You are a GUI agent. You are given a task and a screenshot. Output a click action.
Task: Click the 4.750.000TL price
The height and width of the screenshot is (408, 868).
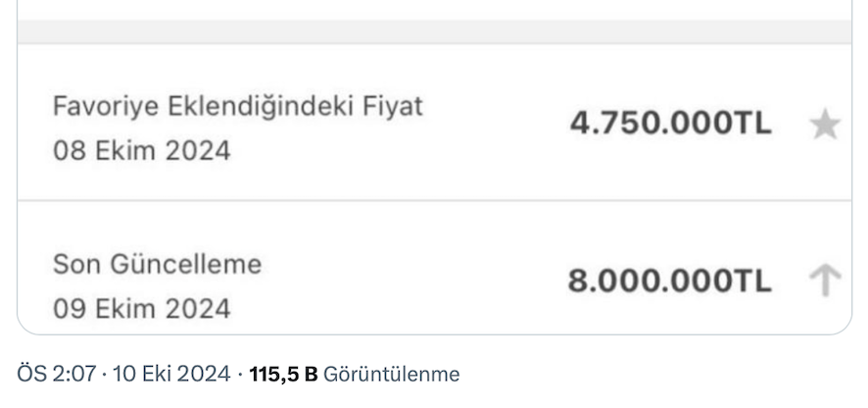pyautogui.click(x=670, y=125)
